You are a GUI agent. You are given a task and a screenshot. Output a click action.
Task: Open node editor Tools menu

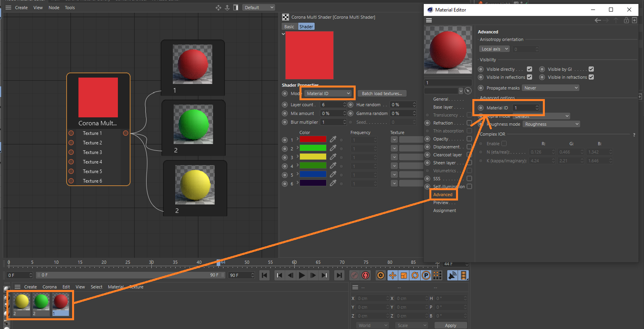[x=70, y=8]
